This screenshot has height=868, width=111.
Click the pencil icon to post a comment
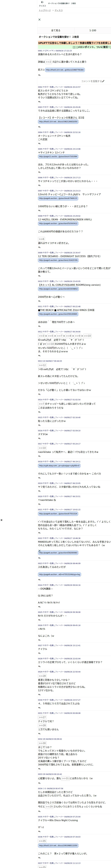click(x=103, y=81)
